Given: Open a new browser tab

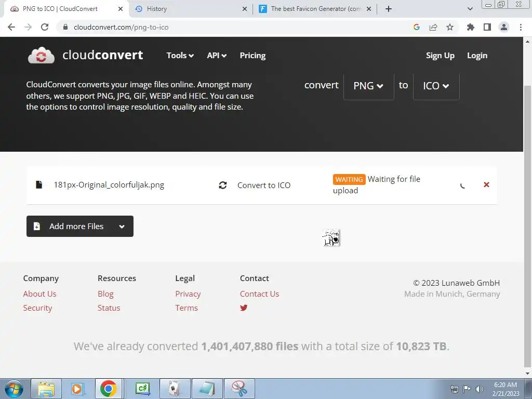Looking at the screenshot, I should [389, 9].
